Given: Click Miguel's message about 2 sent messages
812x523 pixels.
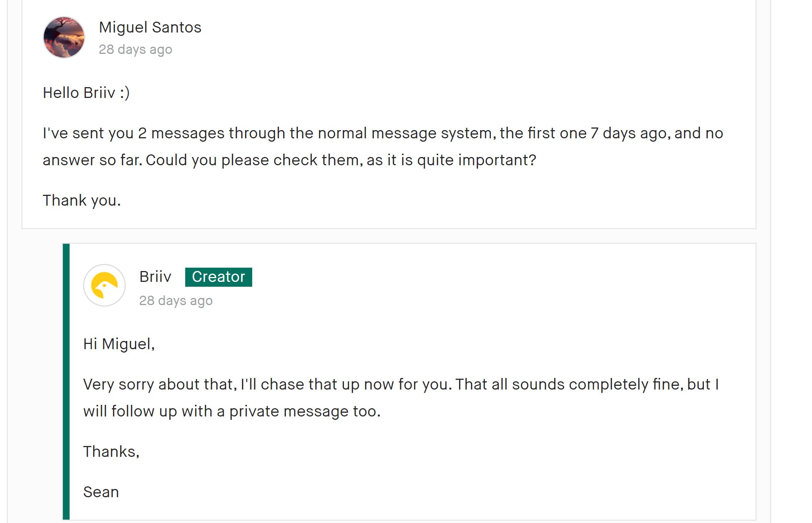Looking at the screenshot, I should 383,147.
